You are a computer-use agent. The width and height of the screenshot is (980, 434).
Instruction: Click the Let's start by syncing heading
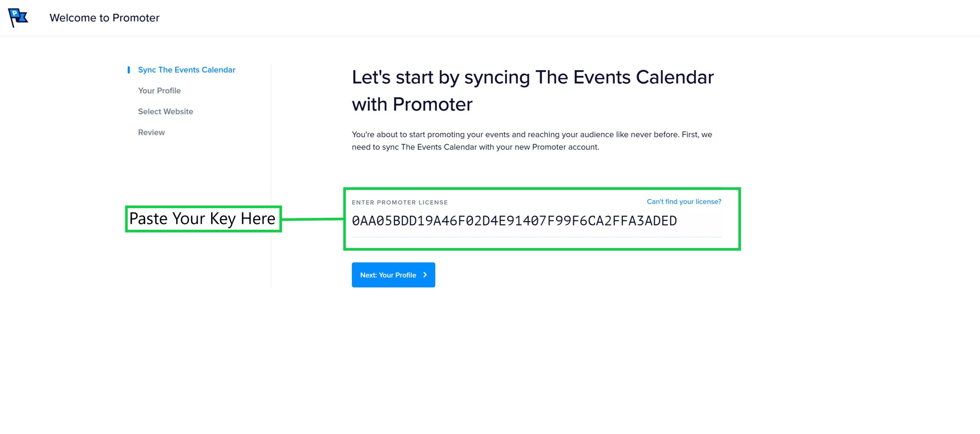[x=532, y=91]
